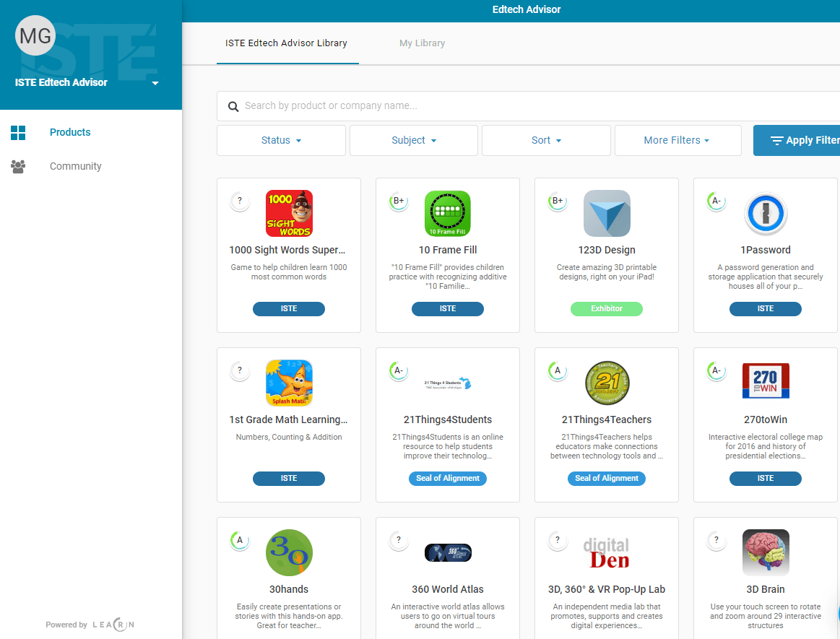Open the More Filters dropdown
840x639 pixels.
677,140
